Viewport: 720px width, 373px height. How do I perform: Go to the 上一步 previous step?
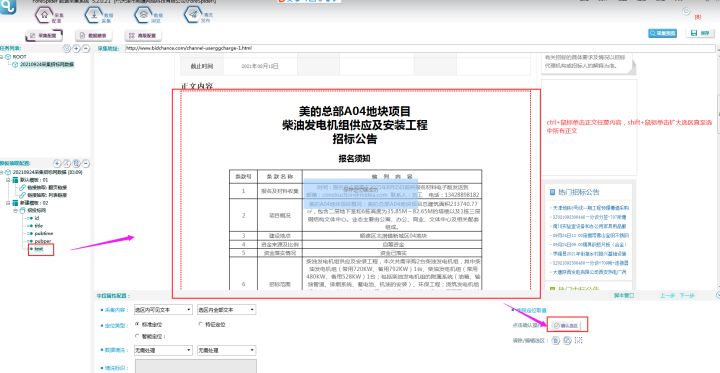[x=668, y=295]
